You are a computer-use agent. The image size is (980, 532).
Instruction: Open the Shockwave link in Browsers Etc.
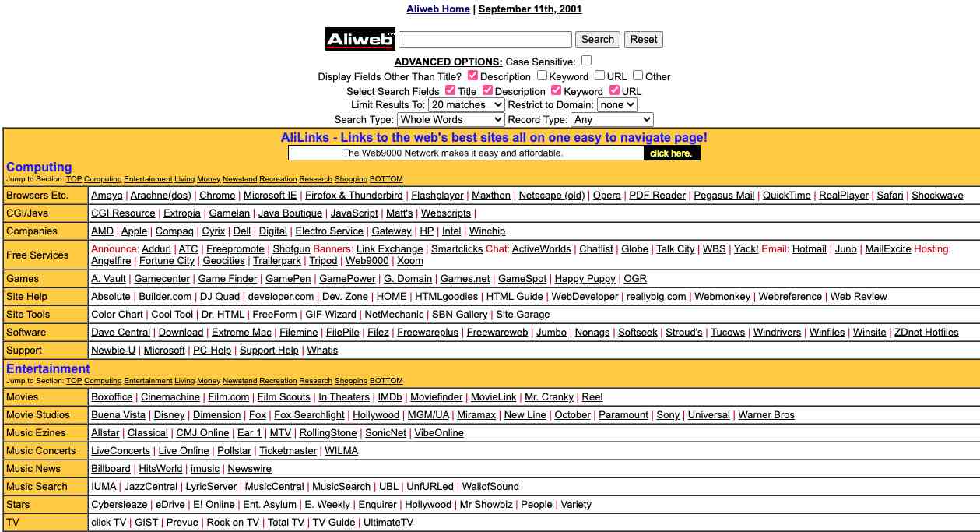[x=937, y=196]
